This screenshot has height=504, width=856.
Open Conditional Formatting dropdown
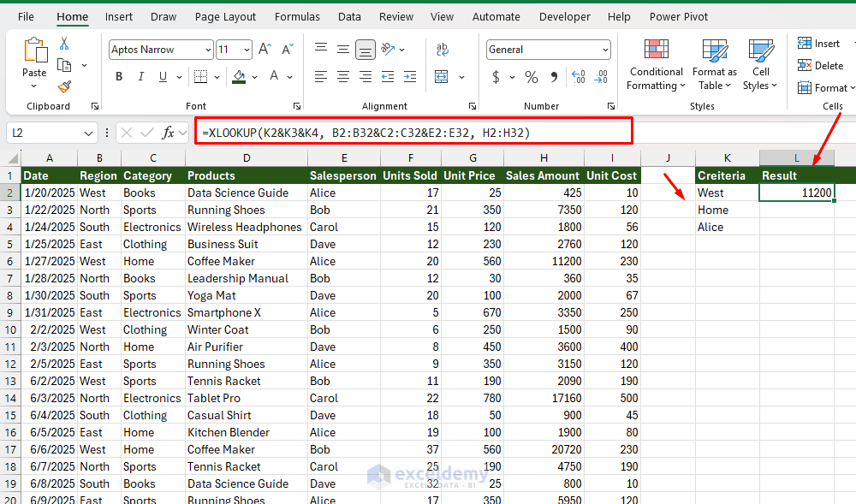pos(656,65)
